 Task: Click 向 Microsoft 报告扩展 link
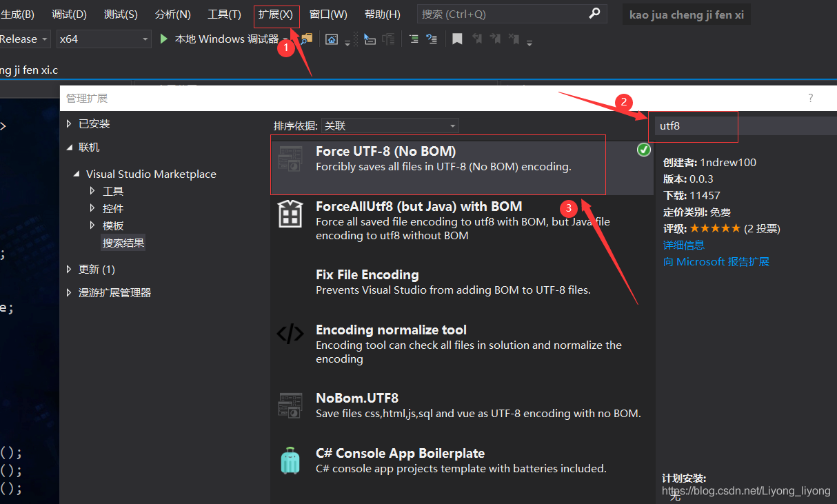716,262
